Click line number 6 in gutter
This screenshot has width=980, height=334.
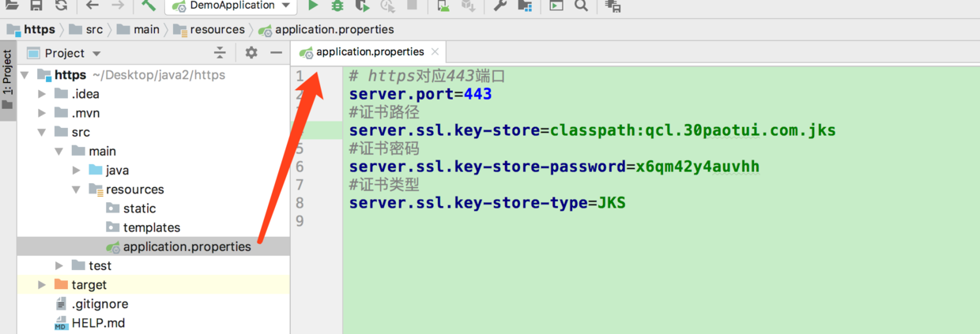coord(300,167)
